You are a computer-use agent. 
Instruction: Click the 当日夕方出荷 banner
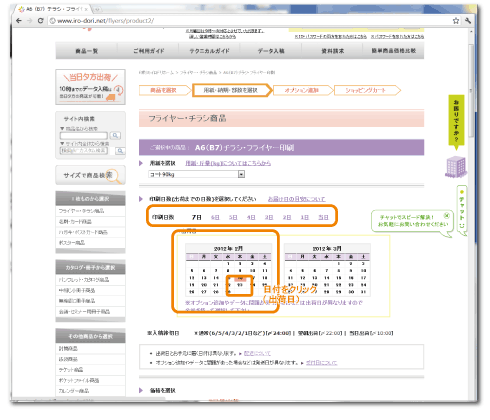tap(90, 87)
